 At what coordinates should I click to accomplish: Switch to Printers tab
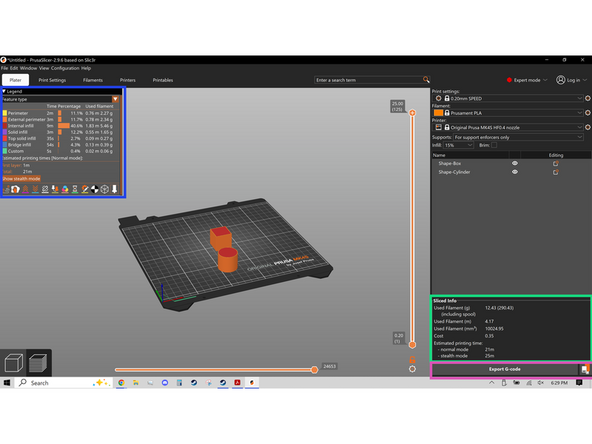tap(128, 80)
